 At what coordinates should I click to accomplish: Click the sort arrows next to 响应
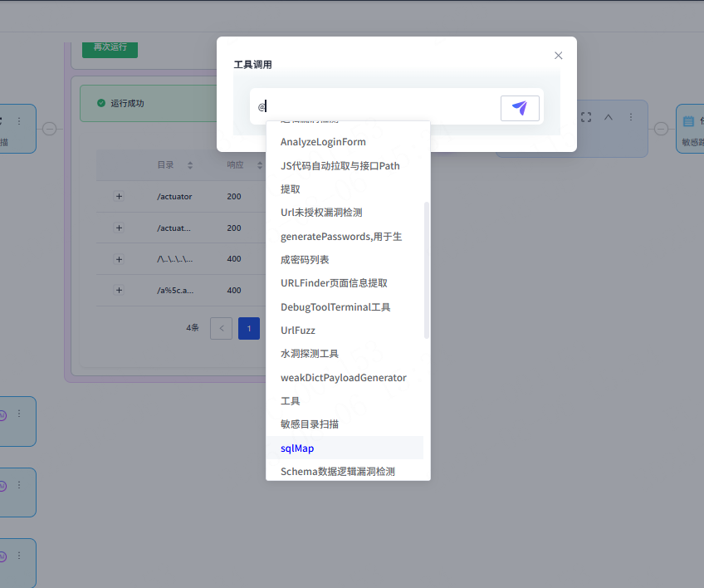coord(260,165)
